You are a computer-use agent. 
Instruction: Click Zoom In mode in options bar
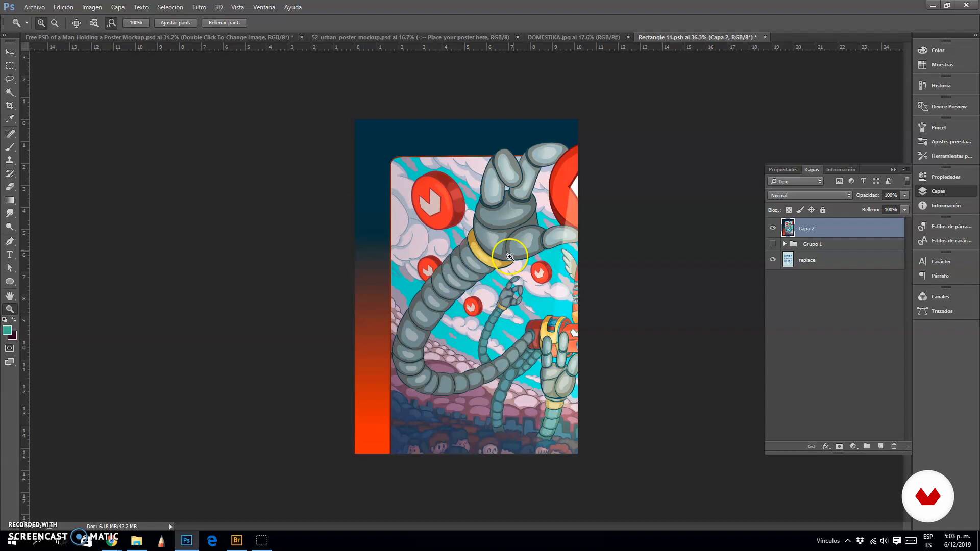click(41, 23)
